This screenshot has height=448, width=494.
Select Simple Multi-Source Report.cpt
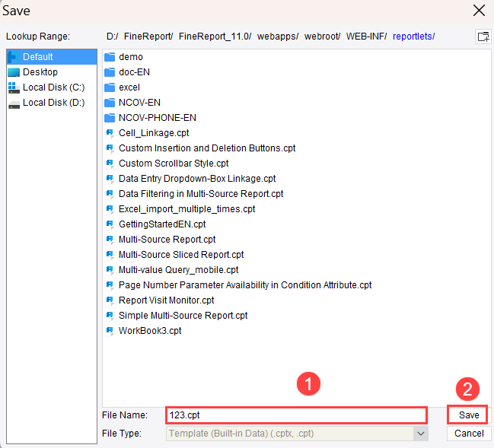point(183,316)
